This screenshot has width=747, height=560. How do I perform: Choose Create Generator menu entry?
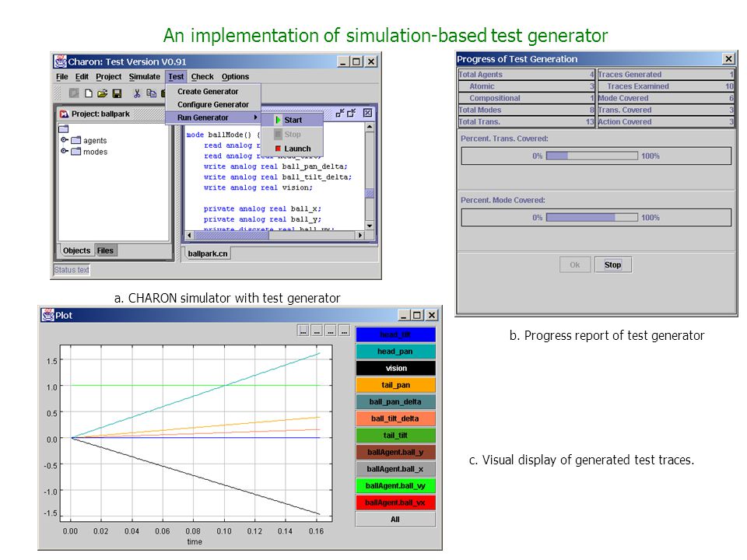[213, 92]
